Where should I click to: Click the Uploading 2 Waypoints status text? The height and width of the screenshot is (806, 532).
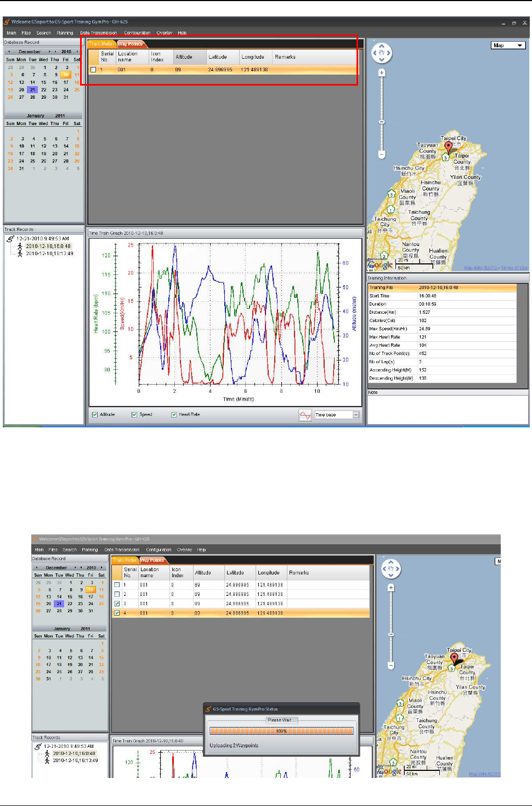[x=234, y=746]
